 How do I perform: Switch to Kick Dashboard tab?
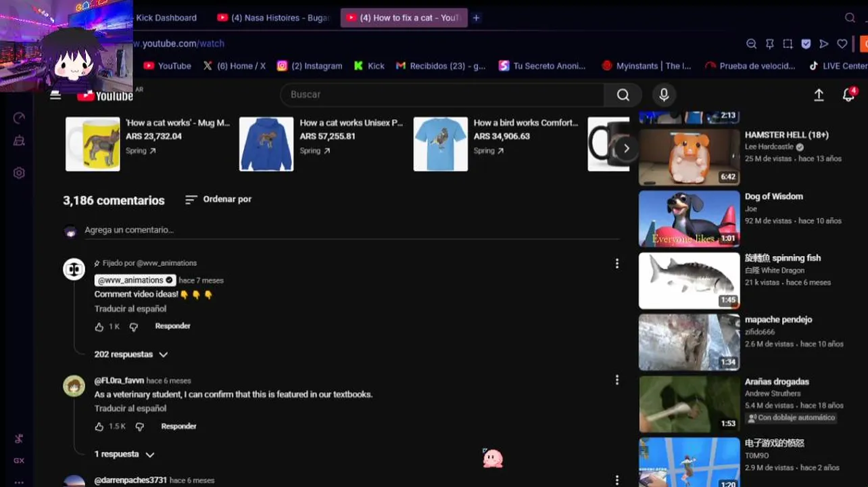[x=166, y=18]
